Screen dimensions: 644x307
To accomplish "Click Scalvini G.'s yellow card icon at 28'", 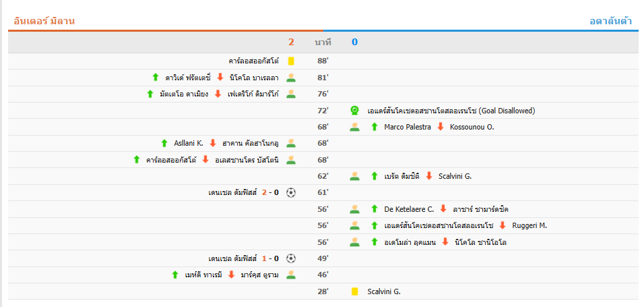I will [355, 291].
